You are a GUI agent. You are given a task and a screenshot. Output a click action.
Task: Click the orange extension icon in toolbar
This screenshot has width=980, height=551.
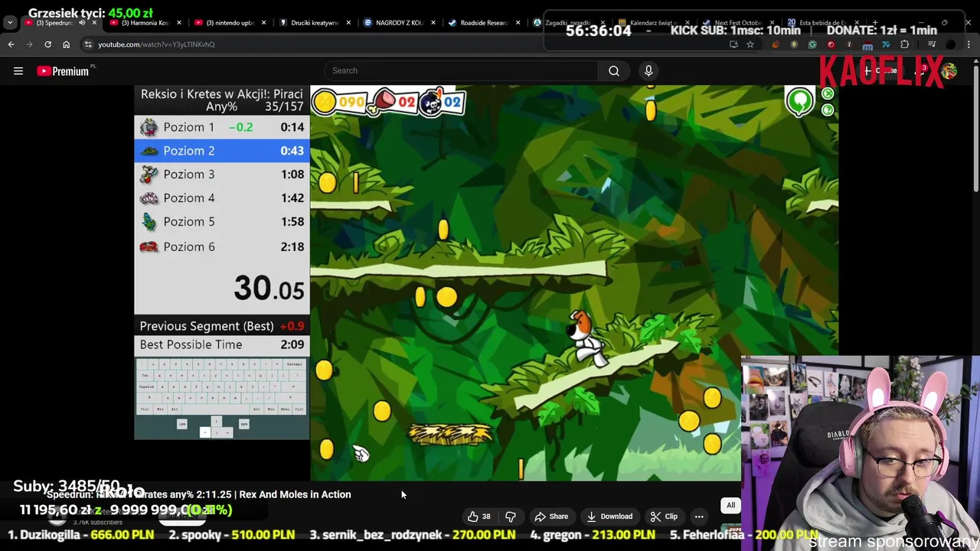776,44
